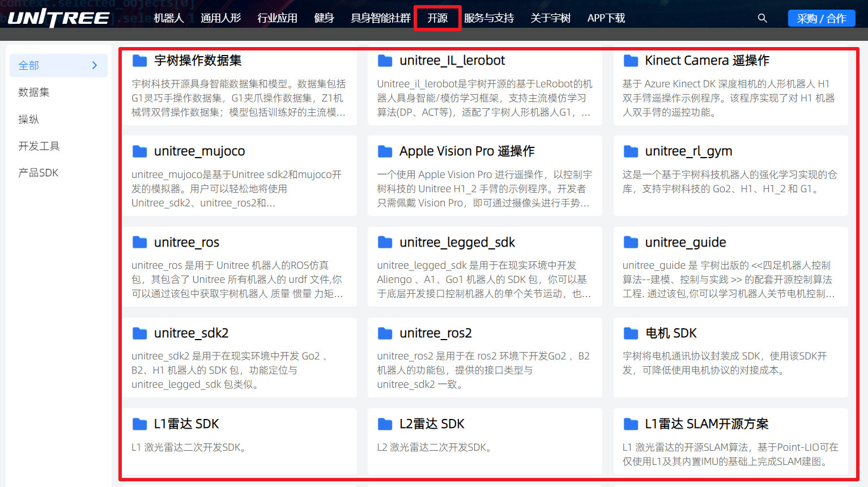The image size is (868, 487).
Task: Click the 采购 / 合作 button
Action: click(x=822, y=18)
